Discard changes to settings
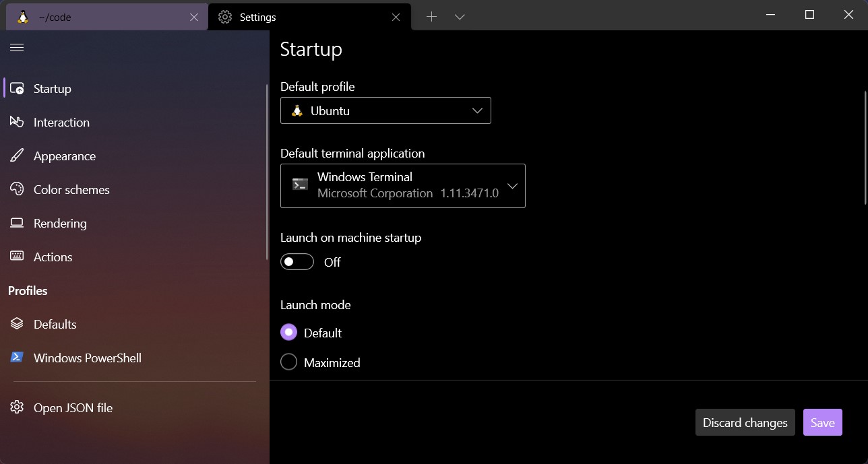Image resolution: width=868 pixels, height=464 pixels. (745, 422)
